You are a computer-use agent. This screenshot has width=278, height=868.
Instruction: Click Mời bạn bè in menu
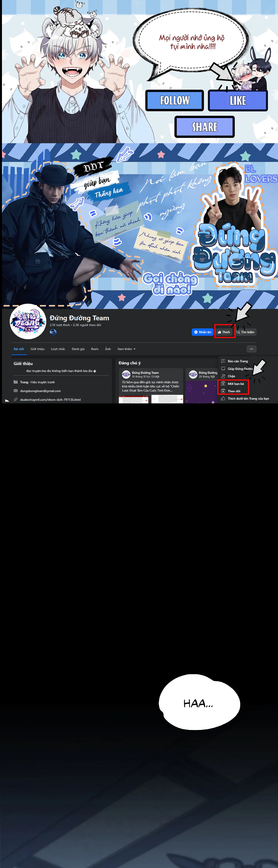click(235, 384)
